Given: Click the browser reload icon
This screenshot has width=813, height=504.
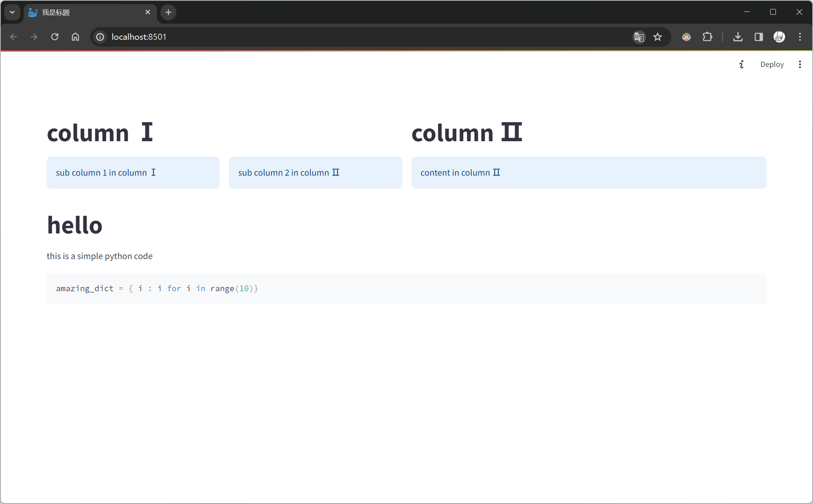Looking at the screenshot, I should click(55, 37).
